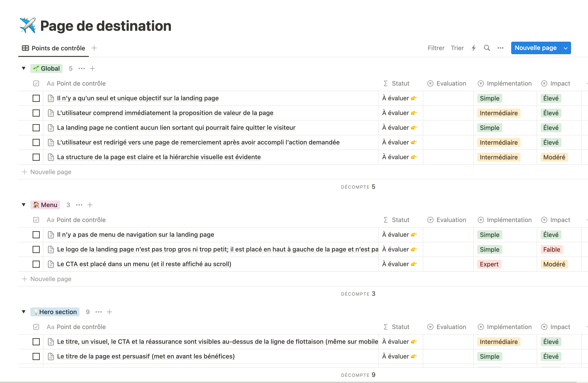Image resolution: width=588 pixels, height=383 pixels.
Task: Click the blue Nouvelle page button
Action: (x=535, y=48)
